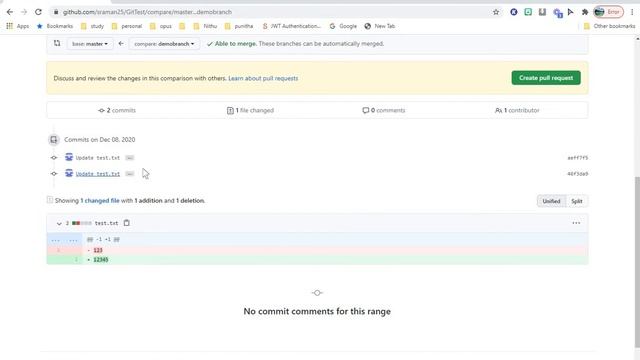Bookmark this page with the star icon
The image size is (640, 360).
pyautogui.click(x=496, y=12)
